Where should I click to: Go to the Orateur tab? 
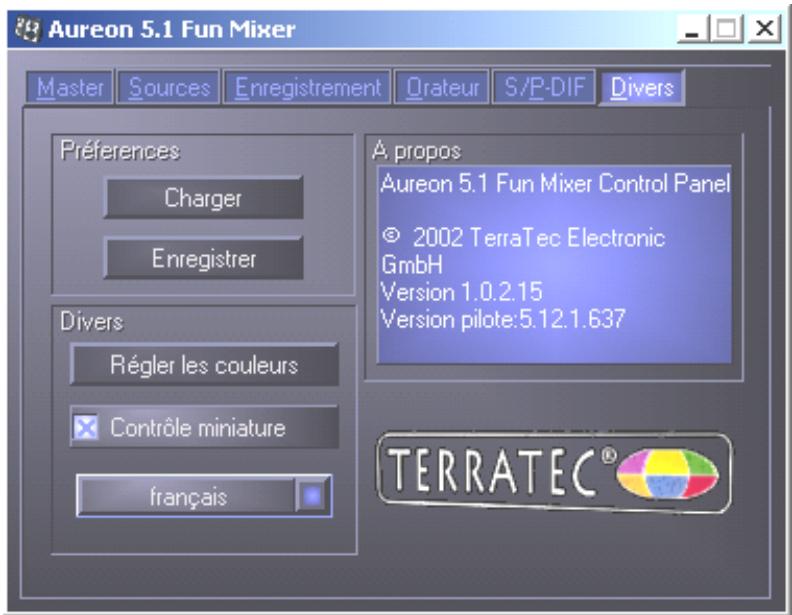[x=442, y=87]
